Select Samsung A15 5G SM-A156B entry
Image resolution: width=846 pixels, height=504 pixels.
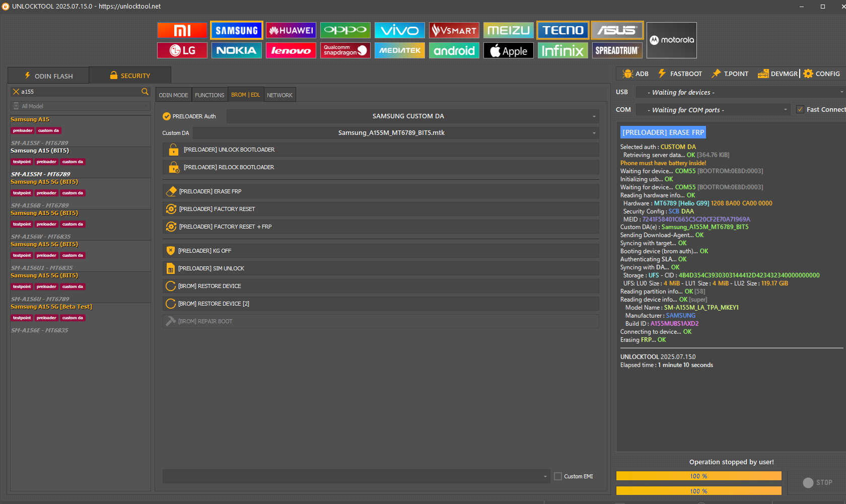(x=81, y=193)
